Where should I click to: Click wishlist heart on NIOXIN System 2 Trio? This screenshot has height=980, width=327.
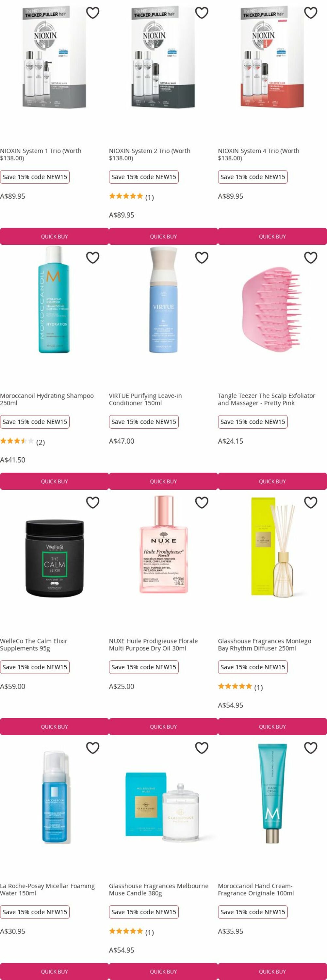(202, 13)
